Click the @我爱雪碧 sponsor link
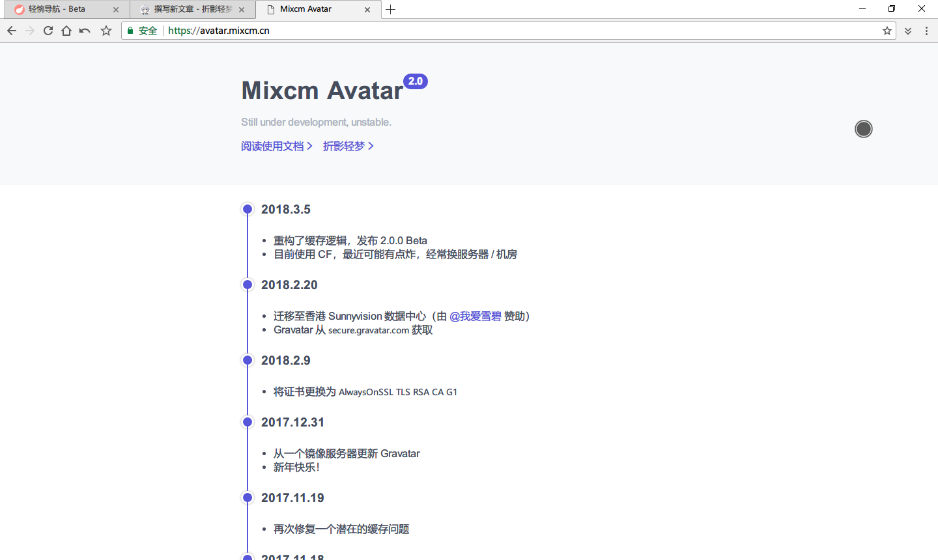The width and height of the screenshot is (938, 560). pyautogui.click(x=476, y=316)
